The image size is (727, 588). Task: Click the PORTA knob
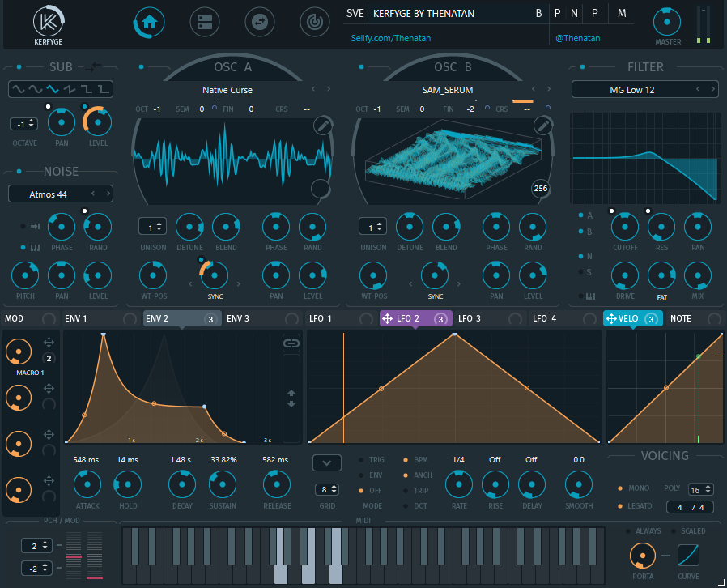pyautogui.click(x=643, y=556)
